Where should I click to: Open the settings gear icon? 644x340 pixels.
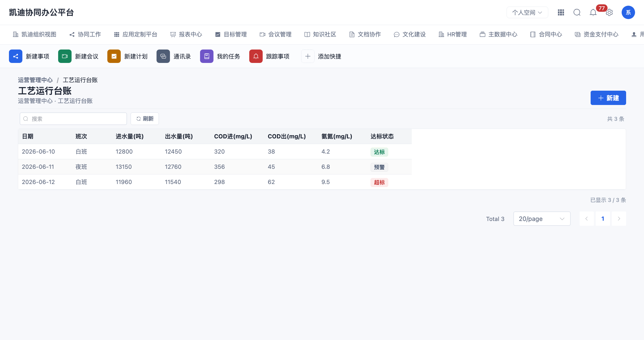609,13
